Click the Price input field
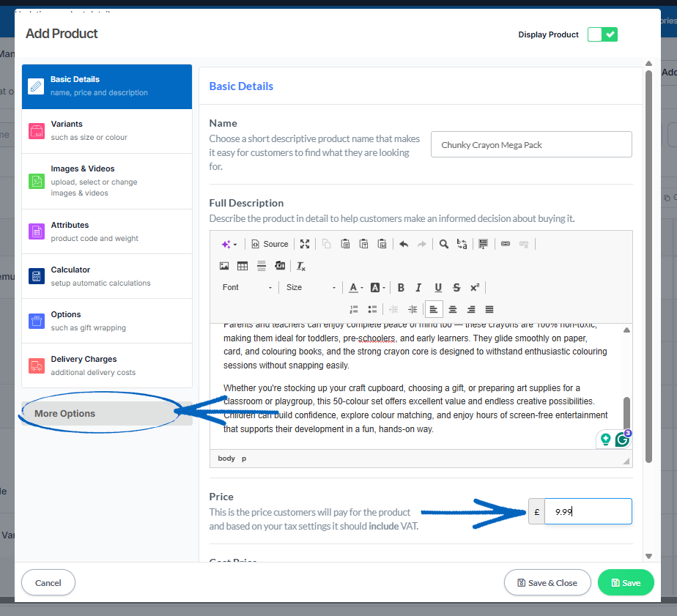 pyautogui.click(x=588, y=511)
